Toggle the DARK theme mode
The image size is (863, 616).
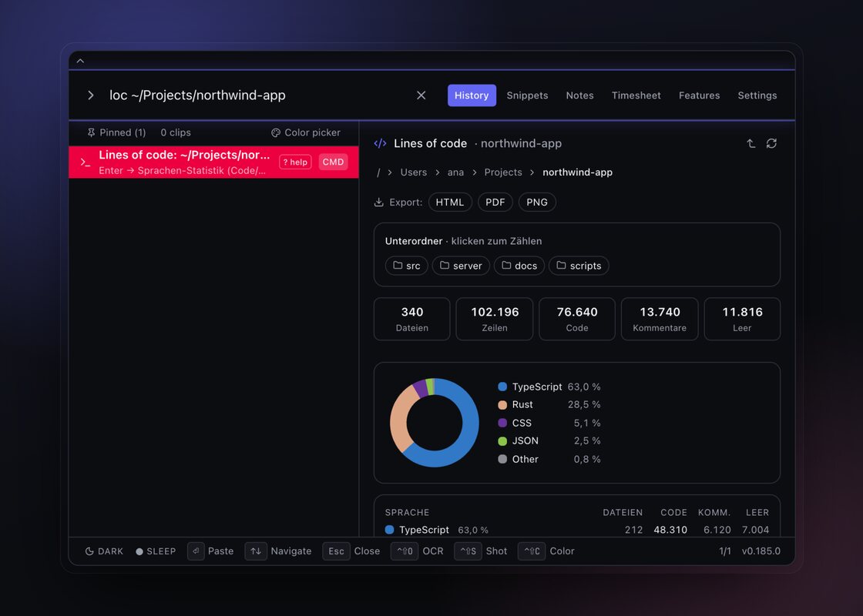105,551
